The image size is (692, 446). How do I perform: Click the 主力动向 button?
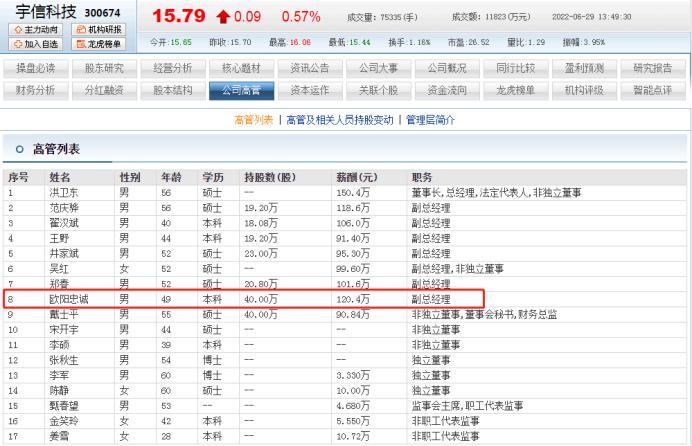point(35,30)
